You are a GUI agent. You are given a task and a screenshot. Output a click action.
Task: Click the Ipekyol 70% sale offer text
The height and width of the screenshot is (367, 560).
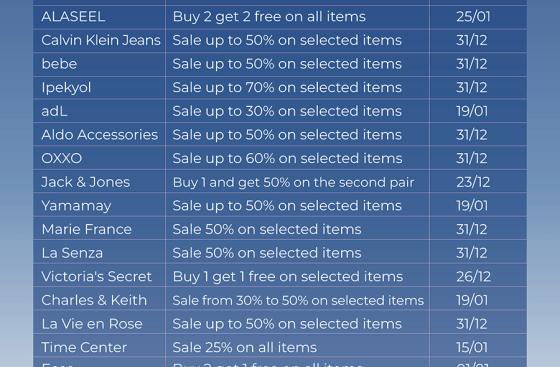(287, 87)
